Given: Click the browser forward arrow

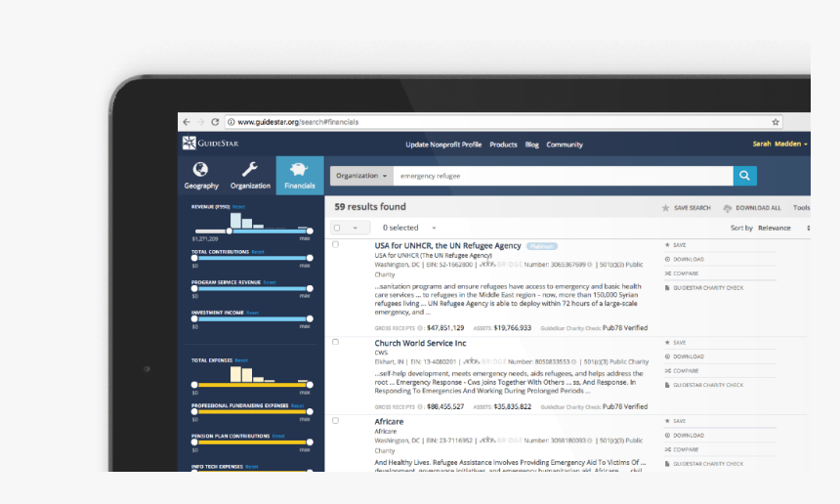Looking at the screenshot, I should pos(201,122).
